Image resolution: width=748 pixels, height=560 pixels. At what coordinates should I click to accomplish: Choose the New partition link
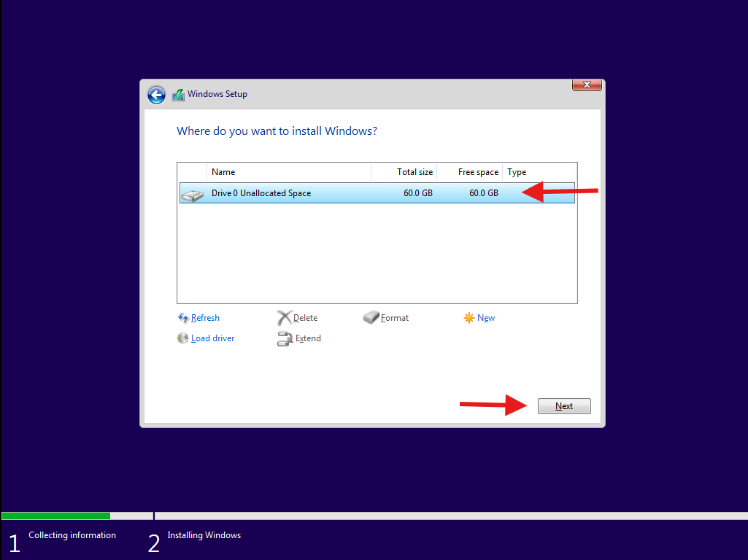pyautogui.click(x=486, y=318)
